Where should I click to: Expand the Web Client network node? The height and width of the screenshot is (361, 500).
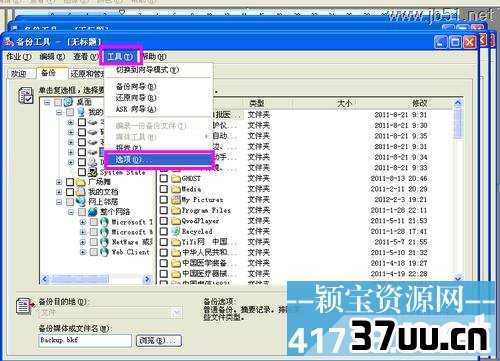click(83, 252)
